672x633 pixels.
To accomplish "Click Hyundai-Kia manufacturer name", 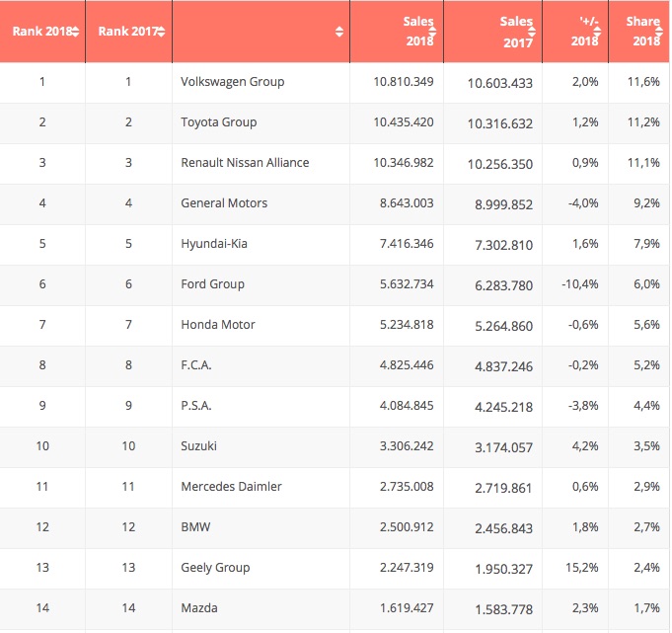I will coord(214,244).
